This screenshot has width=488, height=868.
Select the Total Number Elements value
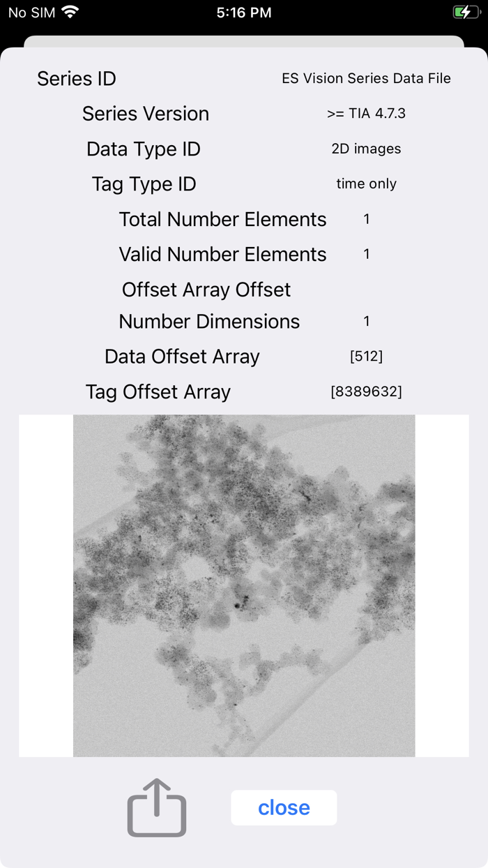coord(366,219)
